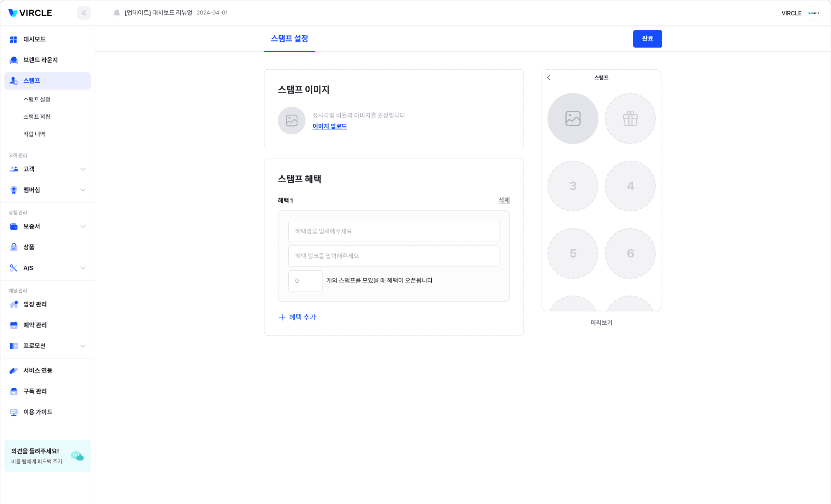
Task: Open 스탬프 적립 submenu item
Action: tap(37, 117)
